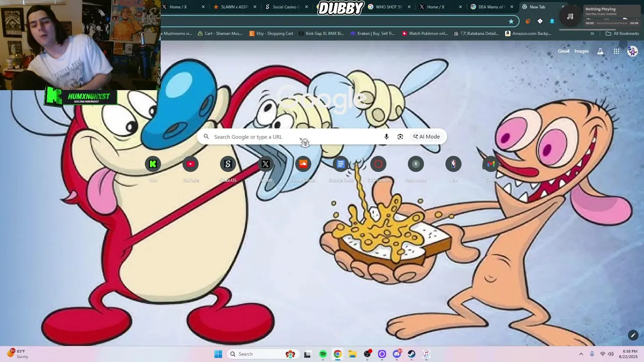Open the 83°F Sunny weather widget
The height and width of the screenshot is (362, 644).
click(x=18, y=354)
